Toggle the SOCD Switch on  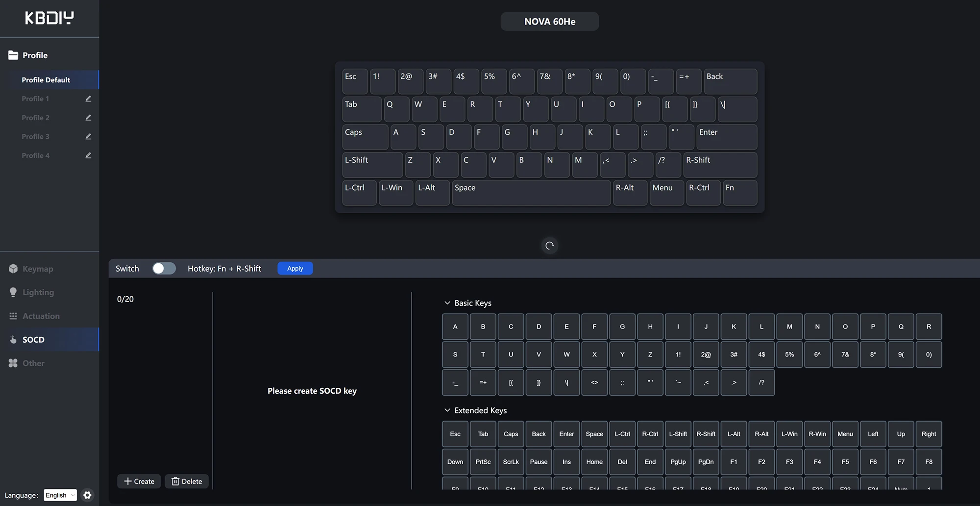164,268
